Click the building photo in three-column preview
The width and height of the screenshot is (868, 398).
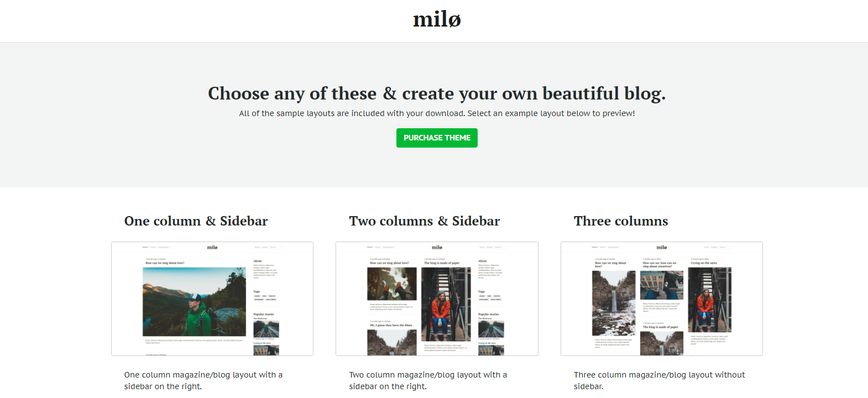point(662,285)
